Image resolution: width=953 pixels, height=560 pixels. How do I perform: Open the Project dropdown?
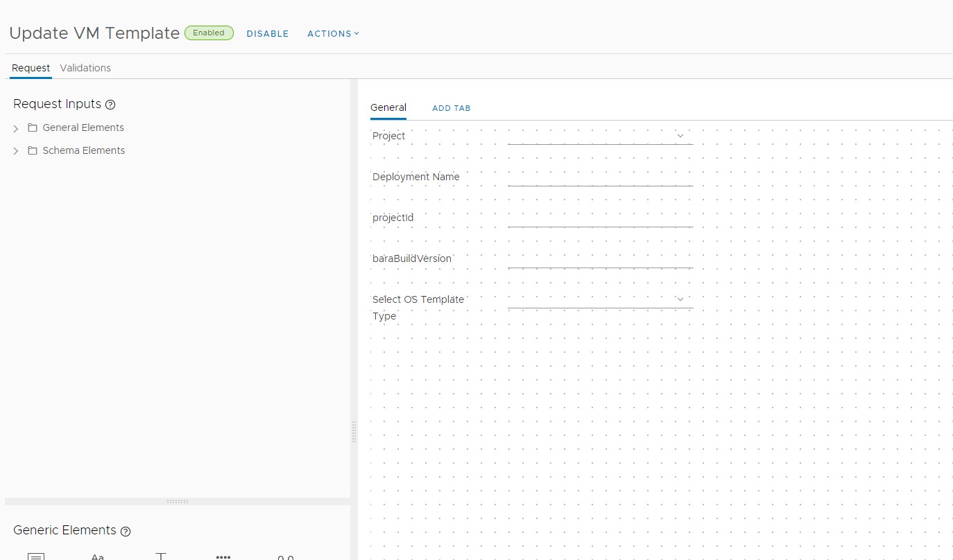pos(600,136)
